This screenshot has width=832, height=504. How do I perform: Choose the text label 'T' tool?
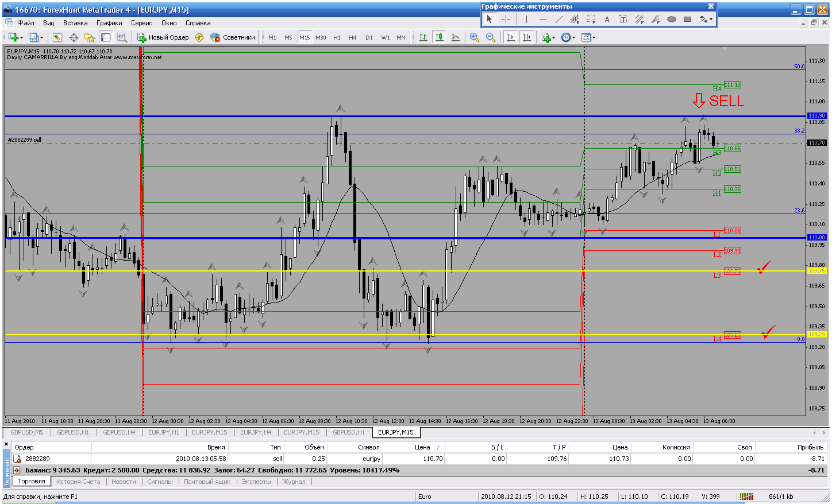click(623, 19)
